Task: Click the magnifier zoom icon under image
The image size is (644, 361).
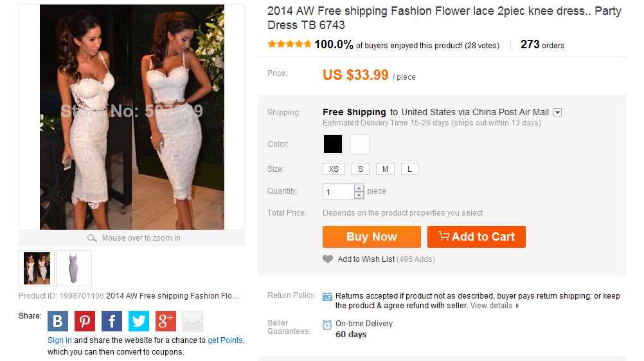Action: 92,238
